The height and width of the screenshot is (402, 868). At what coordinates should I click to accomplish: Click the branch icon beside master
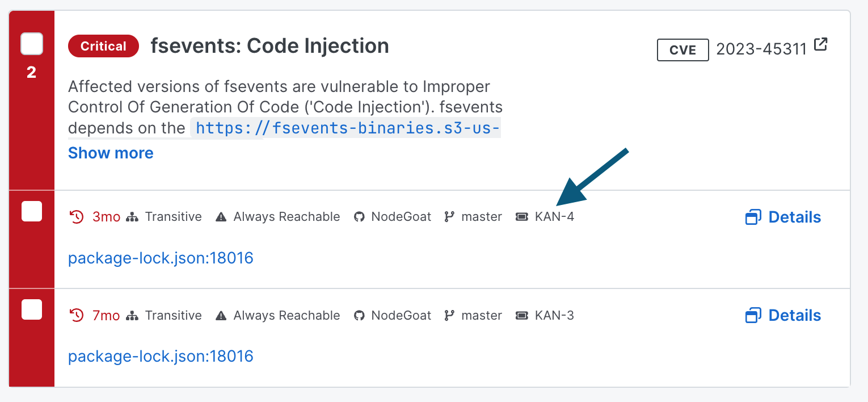450,216
